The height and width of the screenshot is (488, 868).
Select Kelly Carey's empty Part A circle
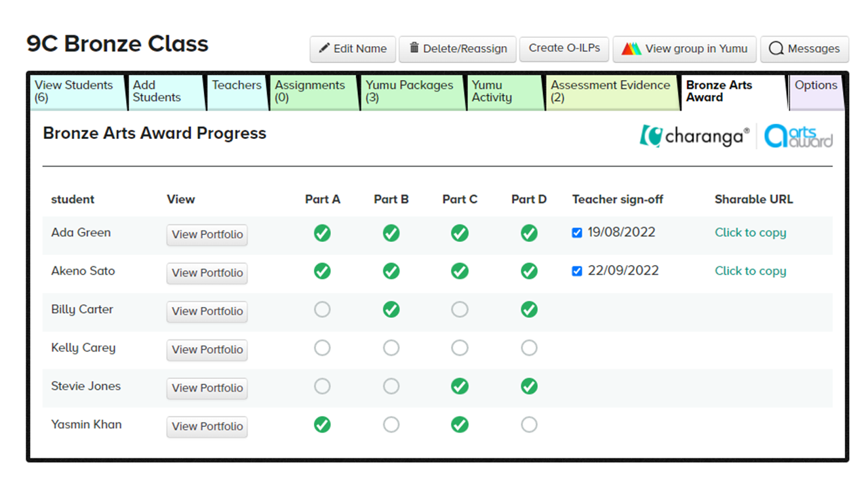point(322,348)
